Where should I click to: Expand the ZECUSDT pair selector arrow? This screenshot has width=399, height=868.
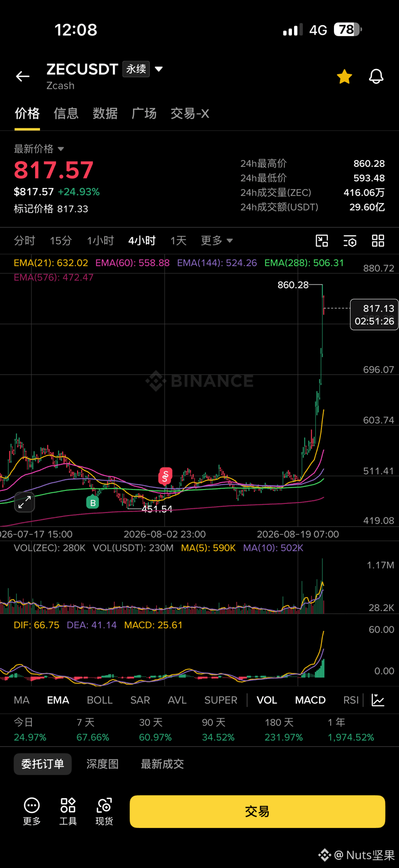pyautogui.click(x=159, y=69)
